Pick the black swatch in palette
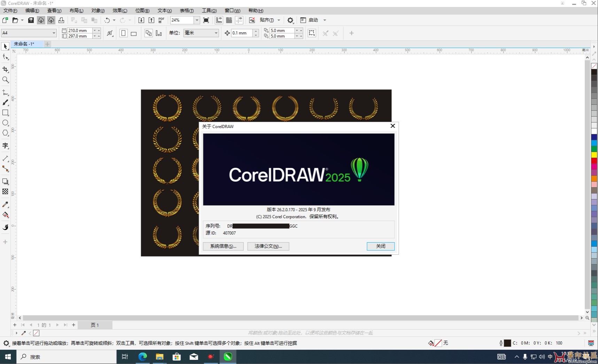 pyautogui.click(x=594, y=72)
